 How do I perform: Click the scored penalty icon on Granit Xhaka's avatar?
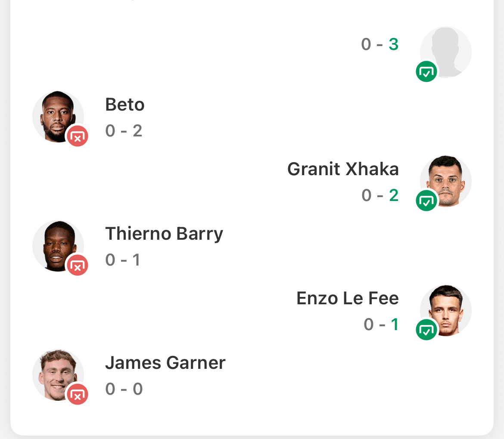(426, 201)
